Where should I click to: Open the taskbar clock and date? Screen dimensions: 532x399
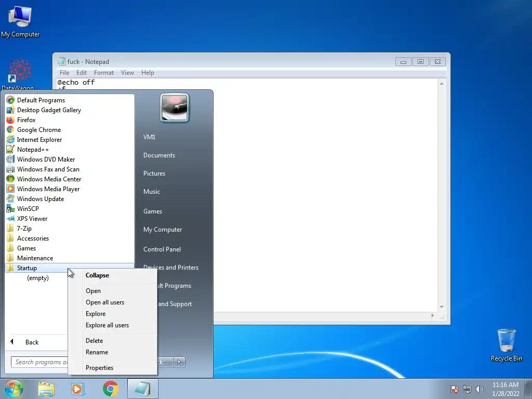point(506,389)
